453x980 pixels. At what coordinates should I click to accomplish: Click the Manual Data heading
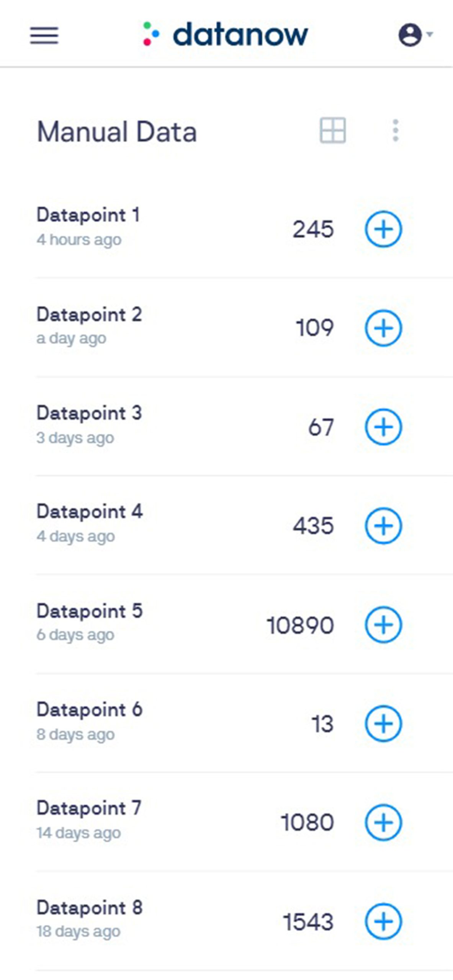coord(117,132)
